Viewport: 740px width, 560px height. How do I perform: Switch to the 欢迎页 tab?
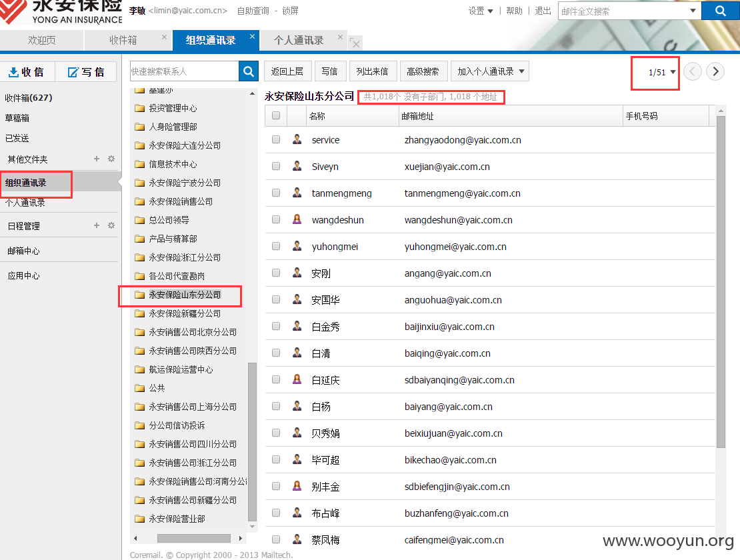point(41,40)
